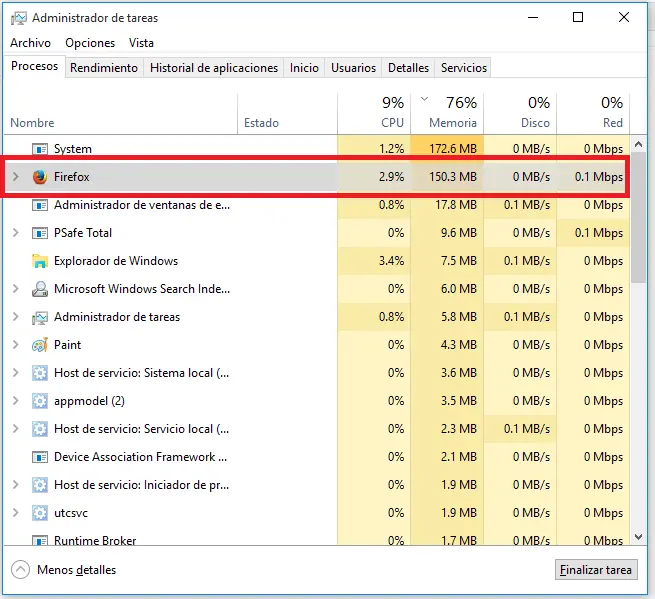Switch to Historial de aplicaciones tab
This screenshot has width=655, height=599.
pos(214,68)
